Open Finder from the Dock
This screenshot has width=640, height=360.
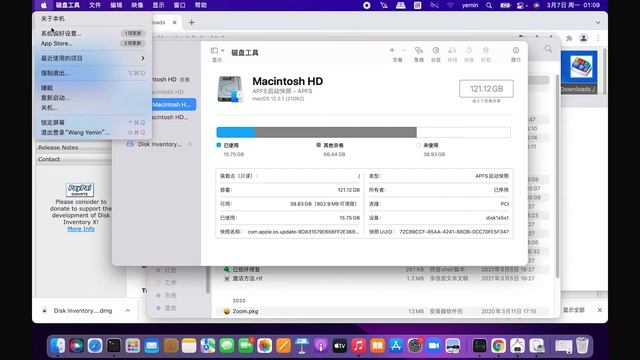point(58,346)
